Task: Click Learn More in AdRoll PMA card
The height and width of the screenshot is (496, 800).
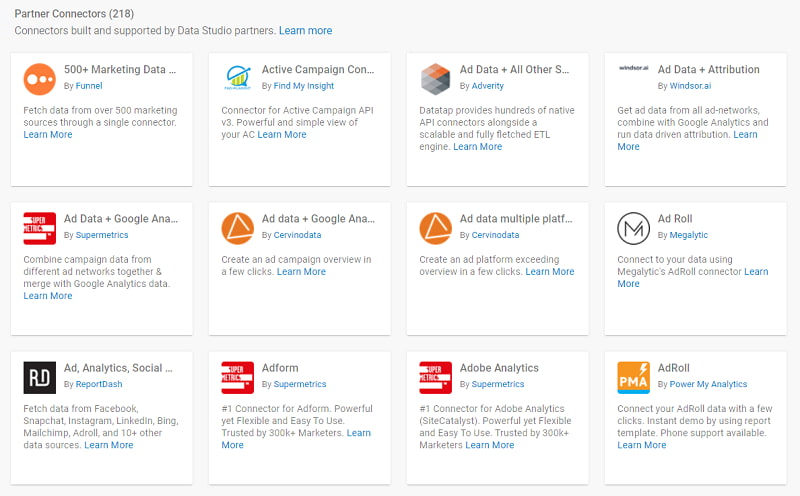Action: [641, 445]
